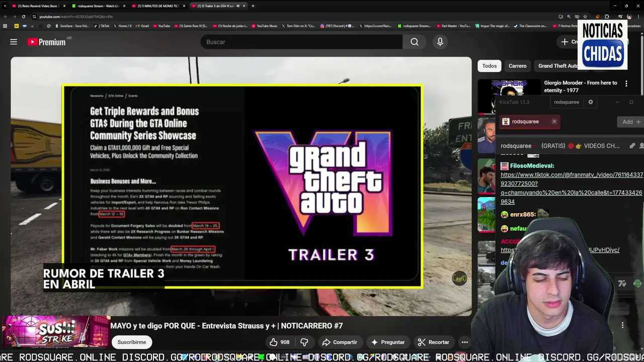The image size is (644, 362).
Task: Click FilosoMedieval username in chat
Action: point(532,166)
